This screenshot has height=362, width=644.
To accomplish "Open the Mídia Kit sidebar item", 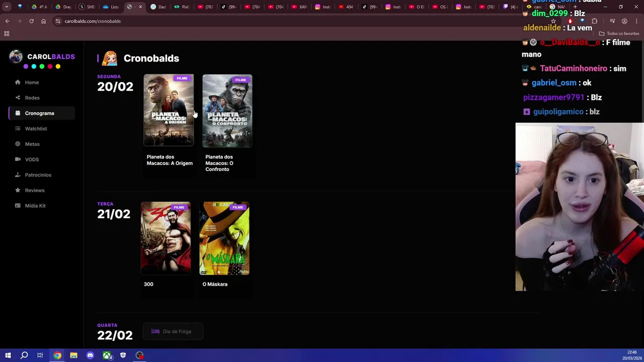I will (42, 206).
